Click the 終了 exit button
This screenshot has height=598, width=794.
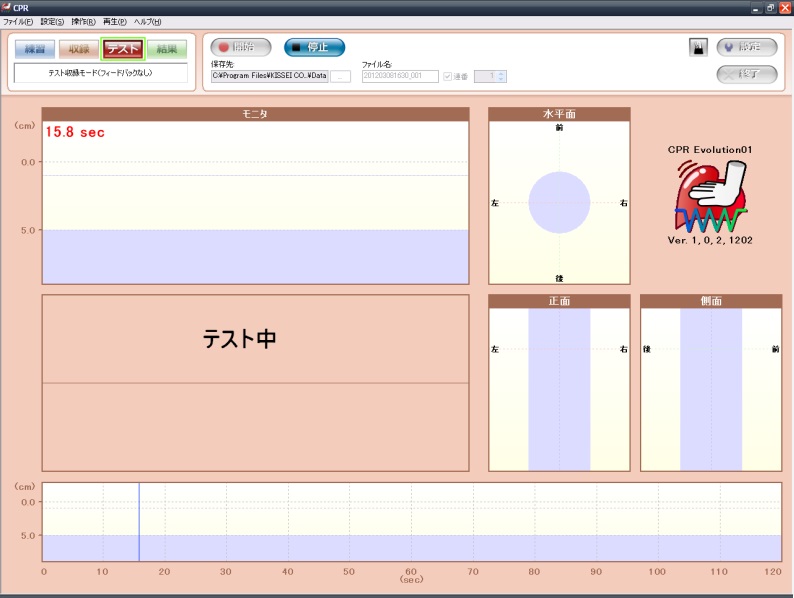(x=746, y=74)
